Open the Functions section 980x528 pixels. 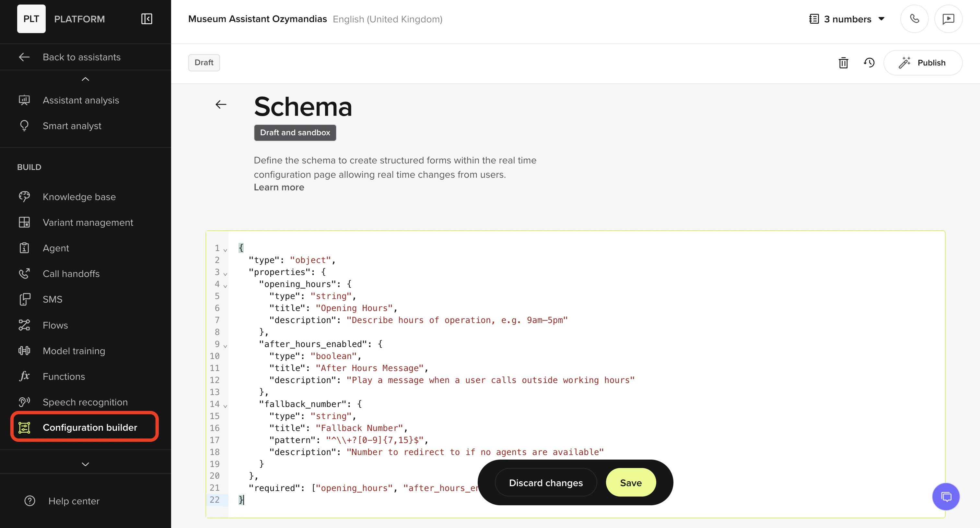coord(64,376)
